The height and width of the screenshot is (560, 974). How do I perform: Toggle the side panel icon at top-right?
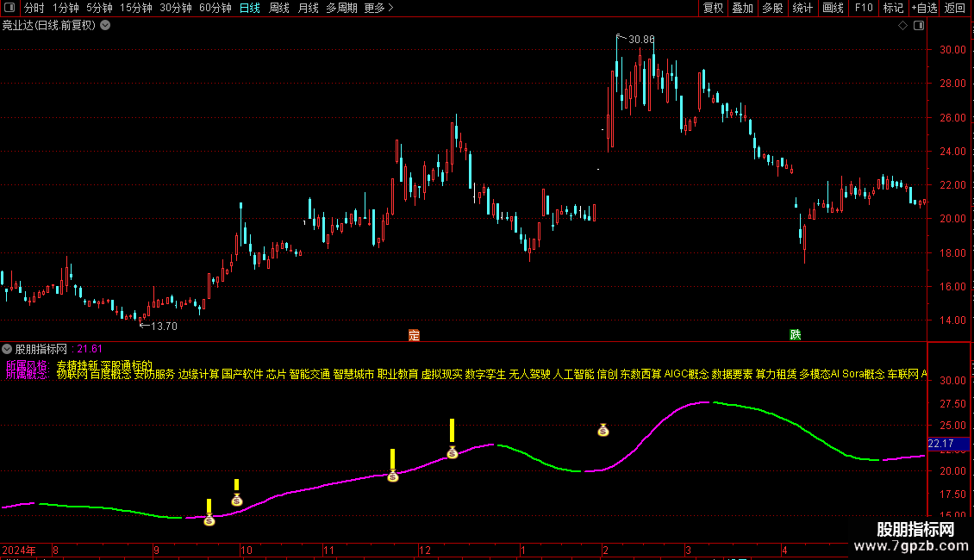918,26
